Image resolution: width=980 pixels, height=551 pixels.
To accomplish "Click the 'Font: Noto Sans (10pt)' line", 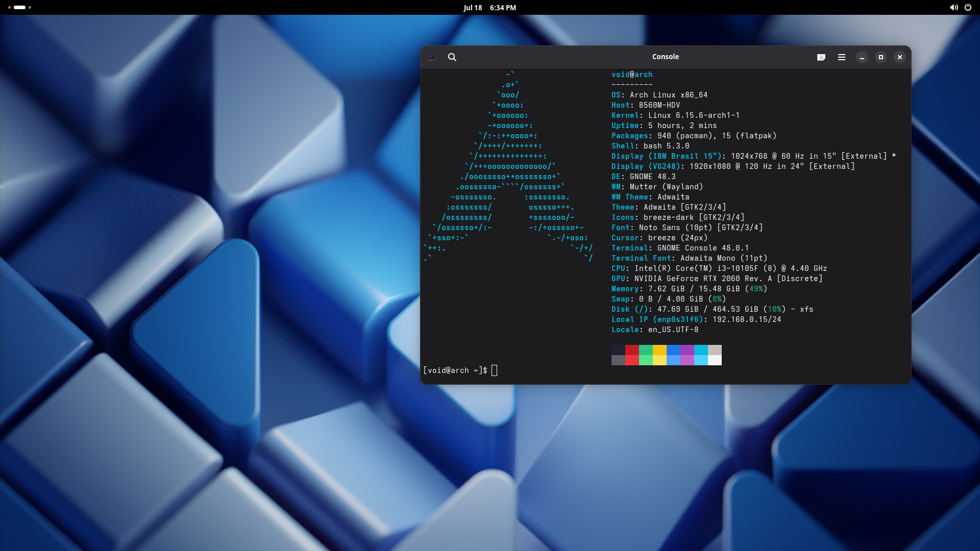I will (687, 228).
